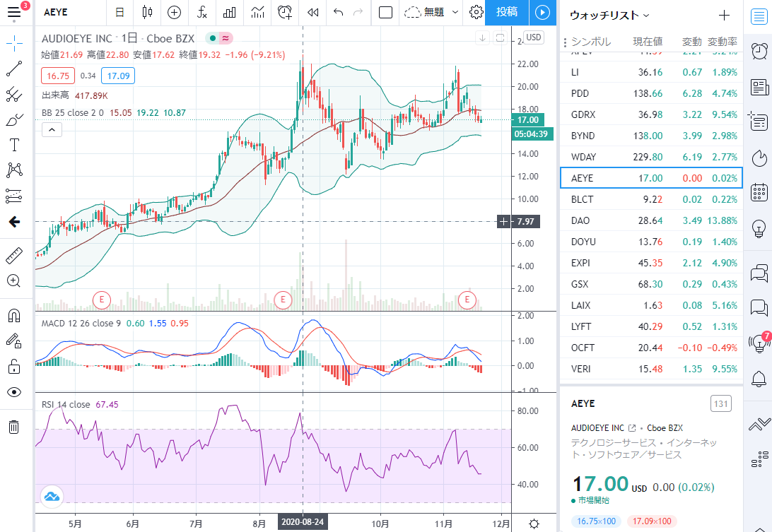Redo the last action

(x=358, y=12)
